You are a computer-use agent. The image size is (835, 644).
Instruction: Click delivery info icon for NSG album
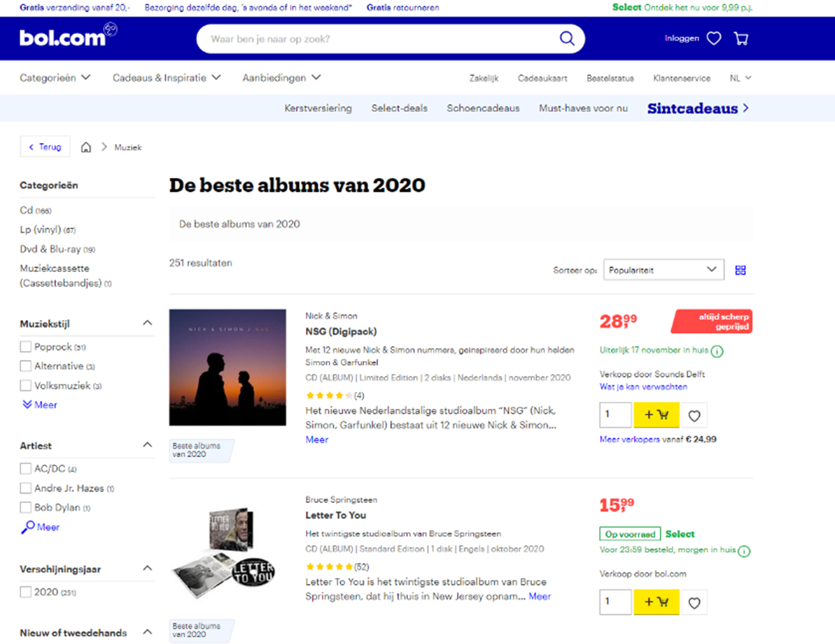717,351
